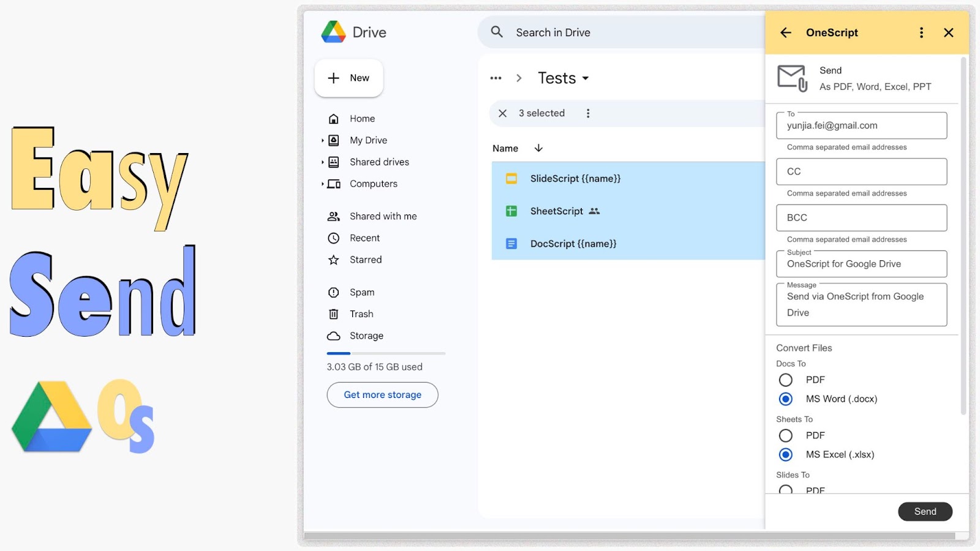Close the OneScript side panel

pos(949,32)
